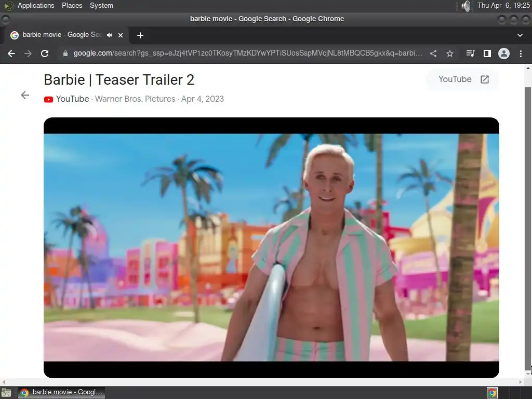
Task: Click the address bar URL field
Action: point(248,54)
